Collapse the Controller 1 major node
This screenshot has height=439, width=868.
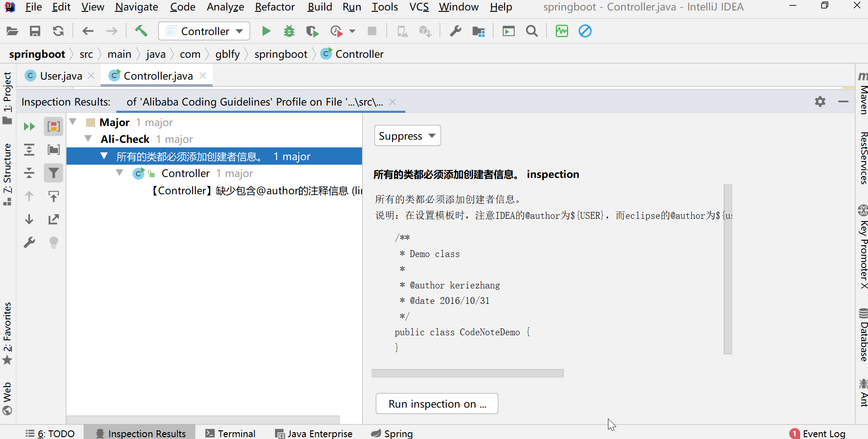coord(120,172)
